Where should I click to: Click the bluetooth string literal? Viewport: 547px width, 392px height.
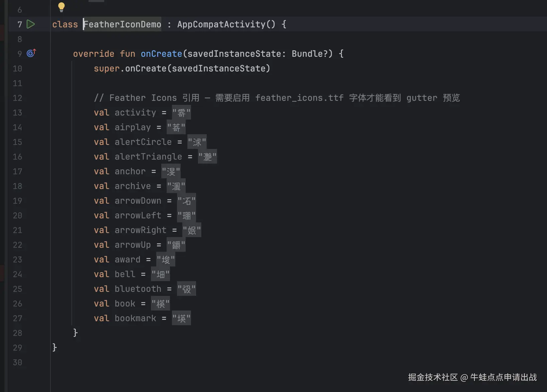pos(186,289)
